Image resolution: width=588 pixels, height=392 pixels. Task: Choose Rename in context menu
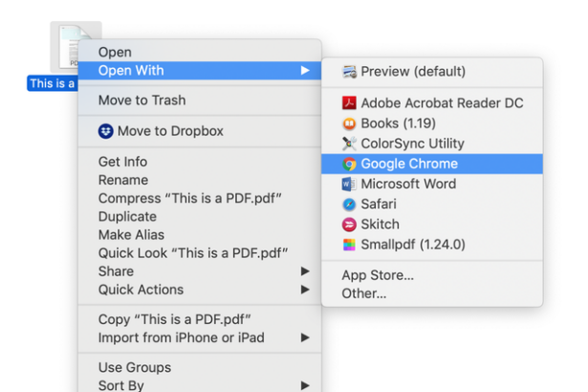coord(200,180)
